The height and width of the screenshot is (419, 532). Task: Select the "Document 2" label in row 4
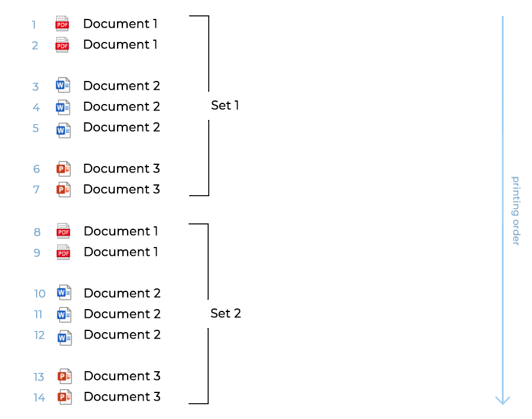coord(121,106)
